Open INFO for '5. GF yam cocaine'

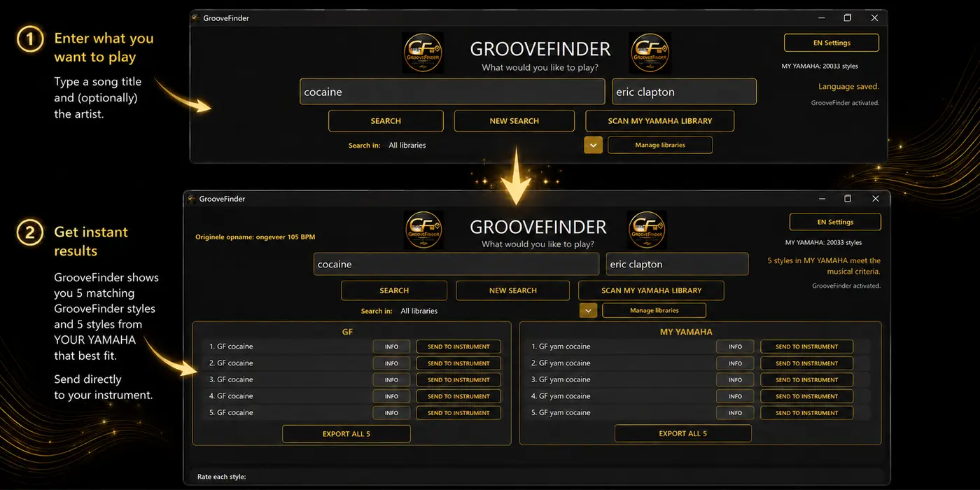pyautogui.click(x=735, y=413)
